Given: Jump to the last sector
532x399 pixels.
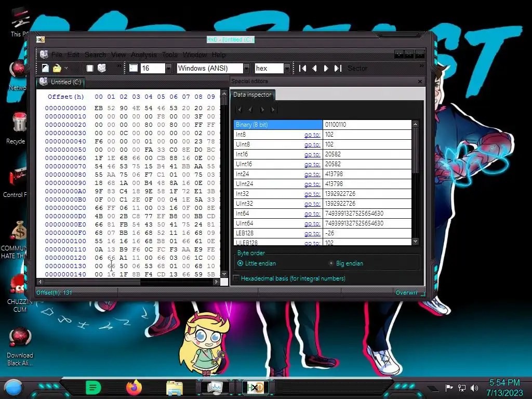Looking at the screenshot, I should pyautogui.click(x=338, y=69).
